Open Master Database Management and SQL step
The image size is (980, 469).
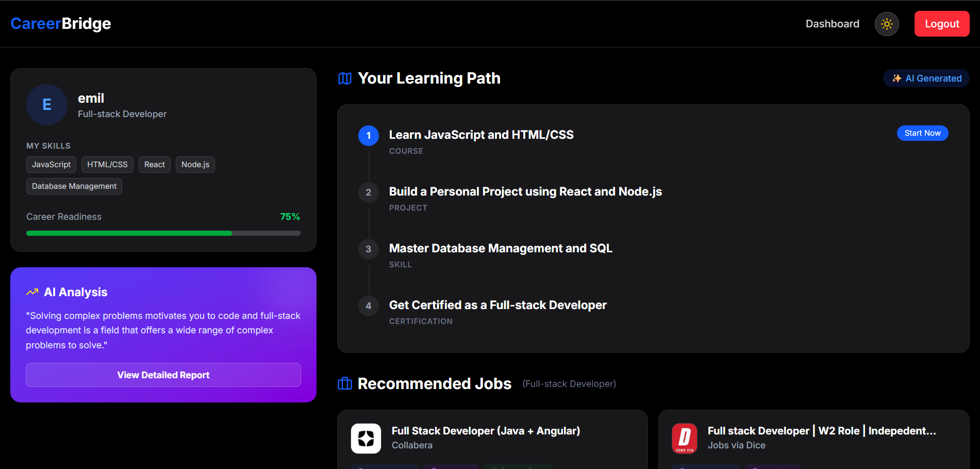501,248
